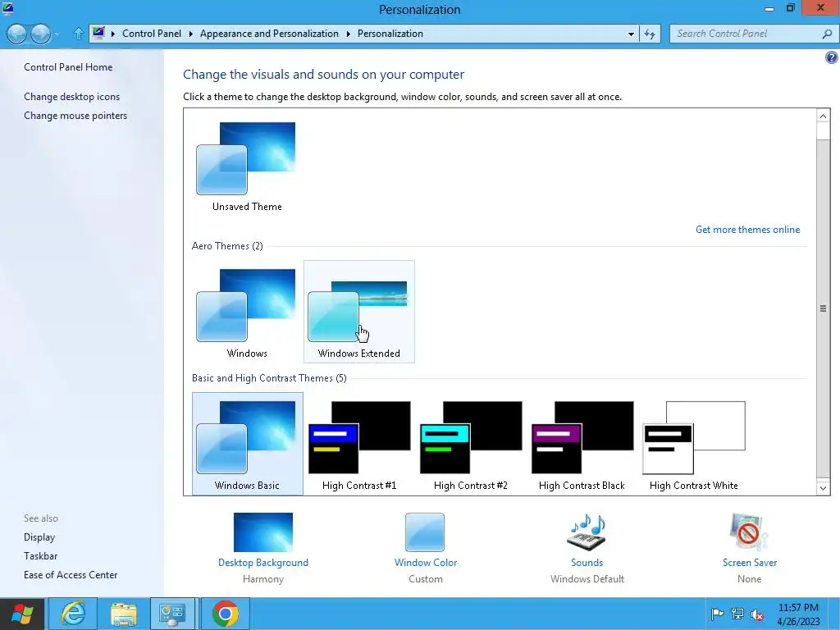Image resolution: width=840 pixels, height=630 pixels.
Task: Choose the Windows Basic theme
Action: point(247,443)
